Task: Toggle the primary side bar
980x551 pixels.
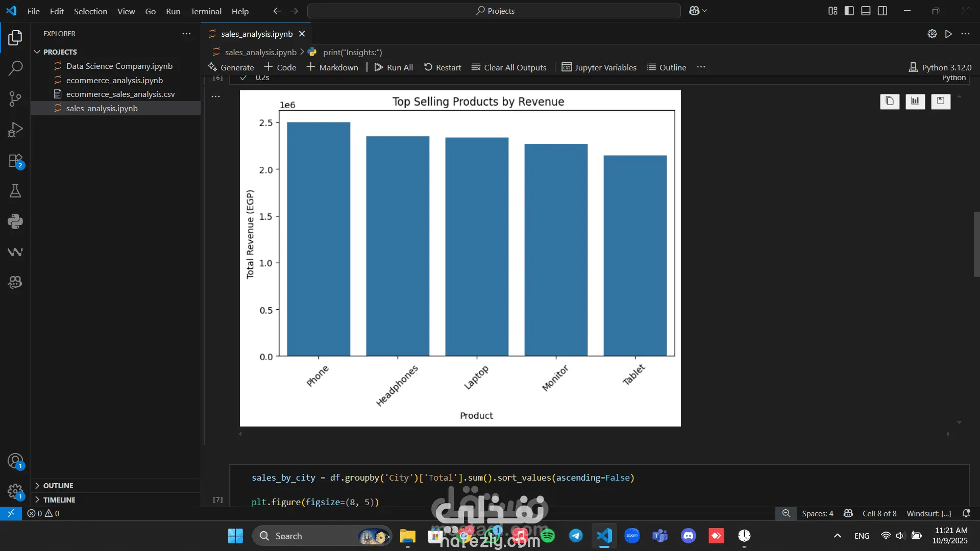Action: [x=849, y=11]
